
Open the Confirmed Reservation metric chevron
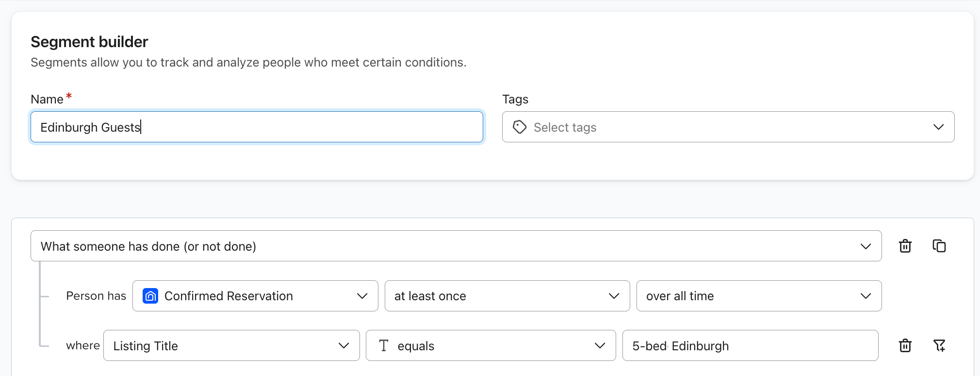362,296
